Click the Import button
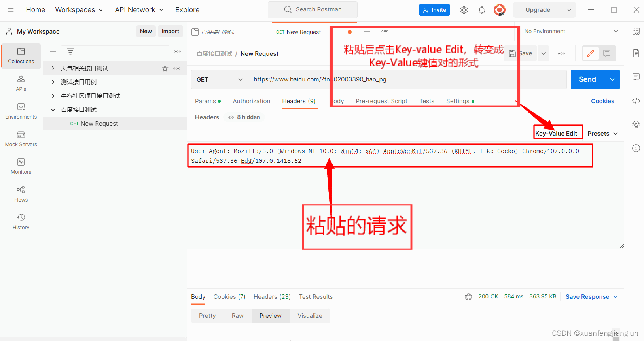 pyautogui.click(x=170, y=31)
